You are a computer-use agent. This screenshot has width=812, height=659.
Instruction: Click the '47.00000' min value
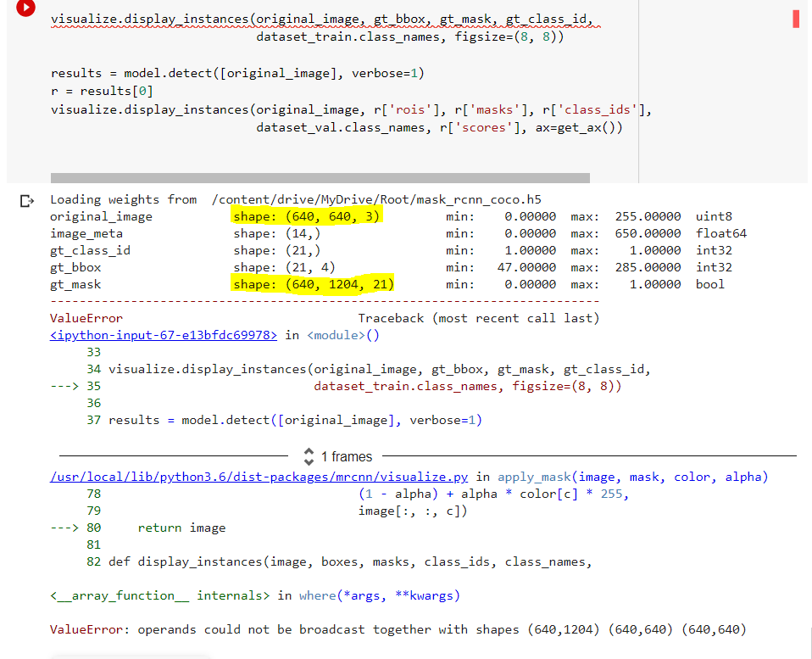coord(526,267)
